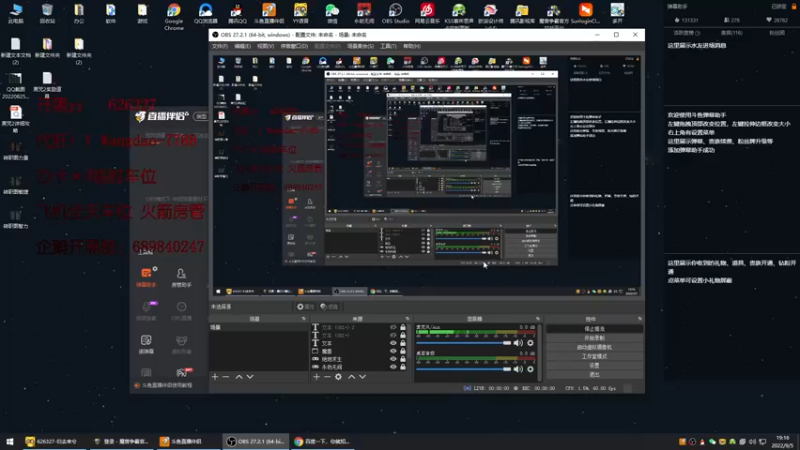Click the Stop Streaming button
Screen dimensions: 800x450
[594, 329]
